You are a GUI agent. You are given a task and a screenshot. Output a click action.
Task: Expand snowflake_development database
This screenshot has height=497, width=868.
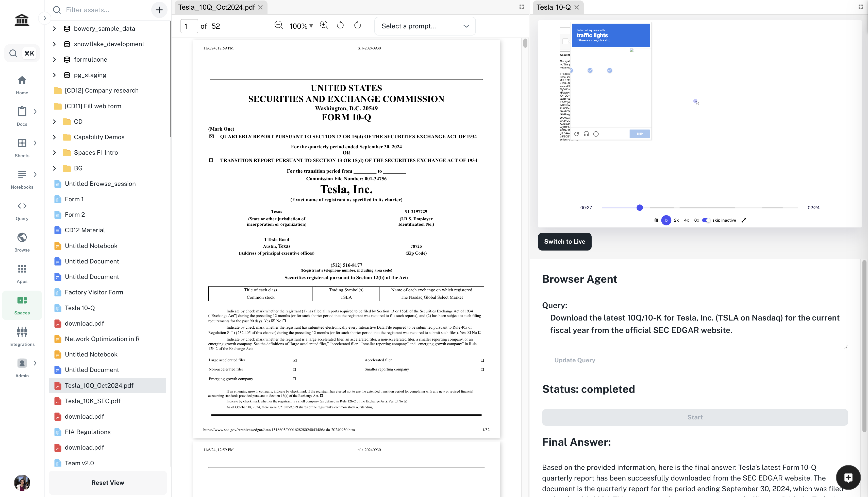coord(54,44)
